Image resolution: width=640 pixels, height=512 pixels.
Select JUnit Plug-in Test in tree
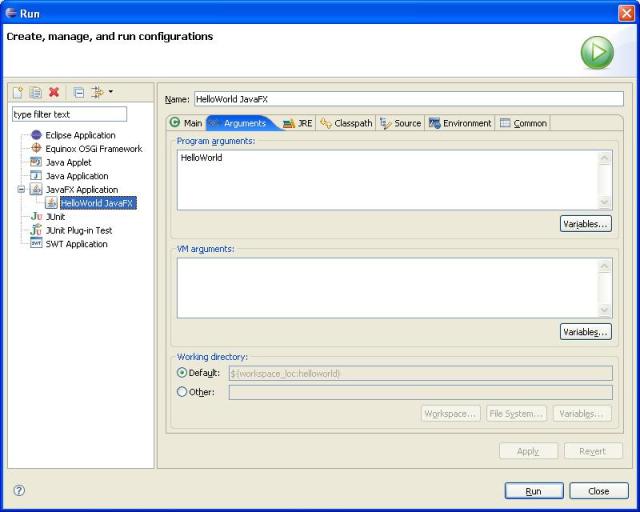click(79, 230)
